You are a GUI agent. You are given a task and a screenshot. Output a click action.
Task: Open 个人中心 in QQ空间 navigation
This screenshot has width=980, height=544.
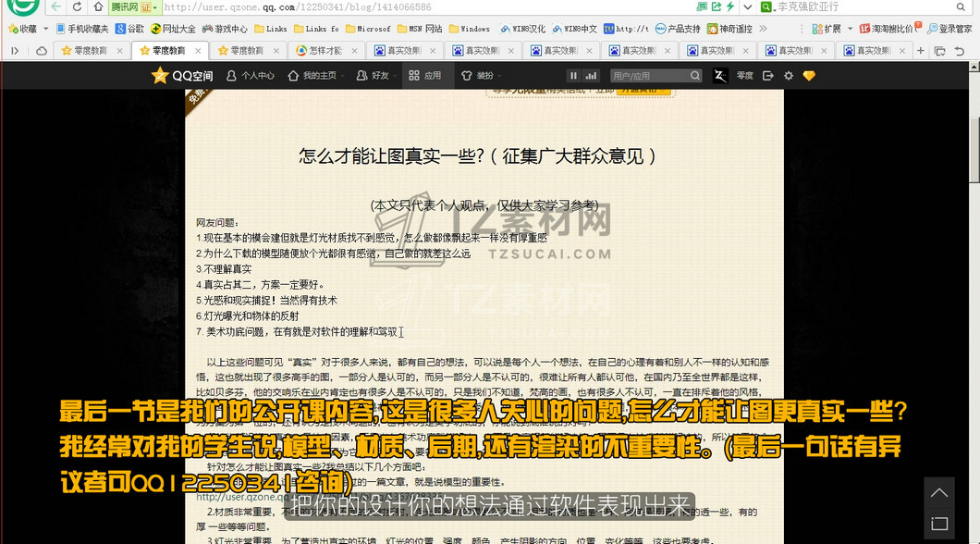click(x=250, y=76)
